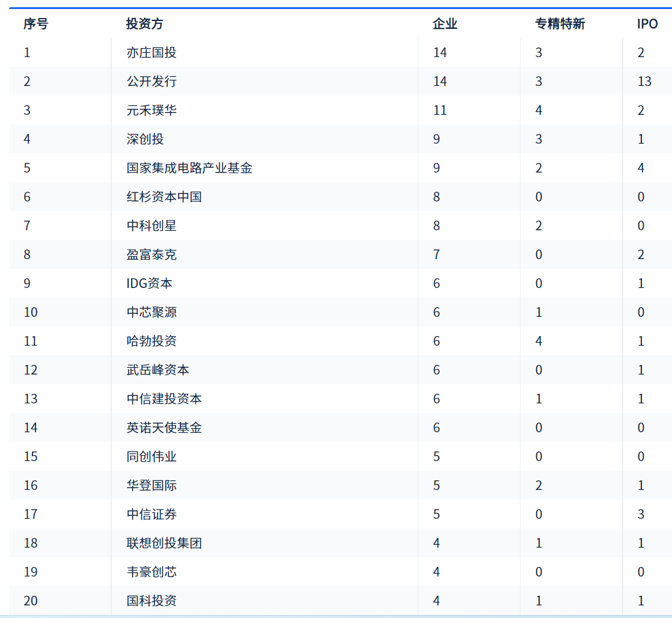Select investor 哈勃投资

(151, 341)
